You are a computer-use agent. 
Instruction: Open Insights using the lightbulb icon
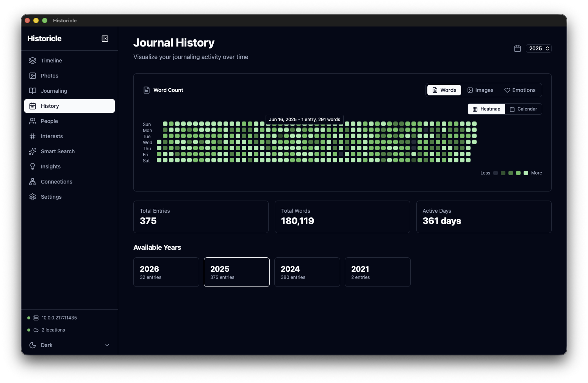[x=33, y=167]
